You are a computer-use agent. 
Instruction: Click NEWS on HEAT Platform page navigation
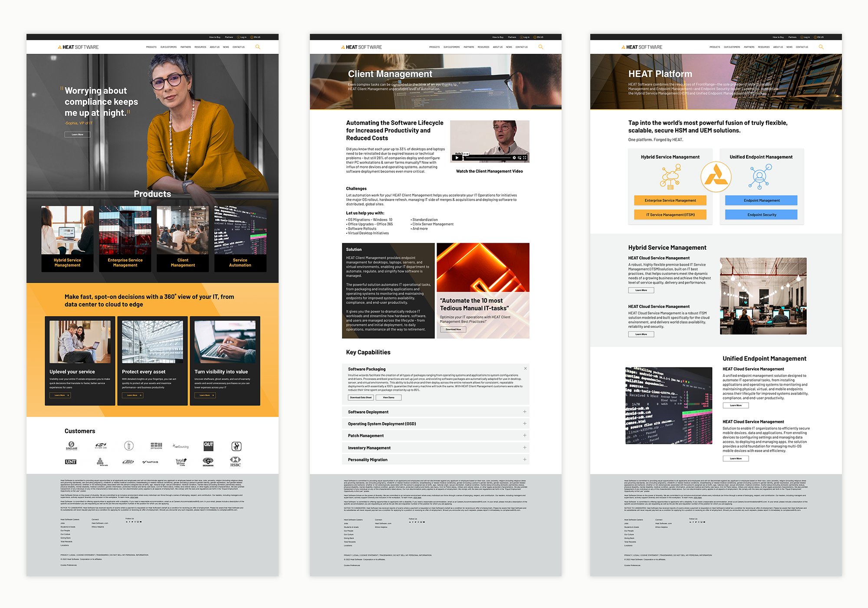point(789,47)
